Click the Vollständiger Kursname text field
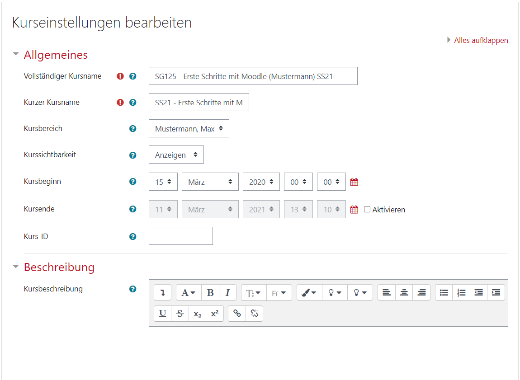Screen dimensions: 520x380 pos(253,76)
